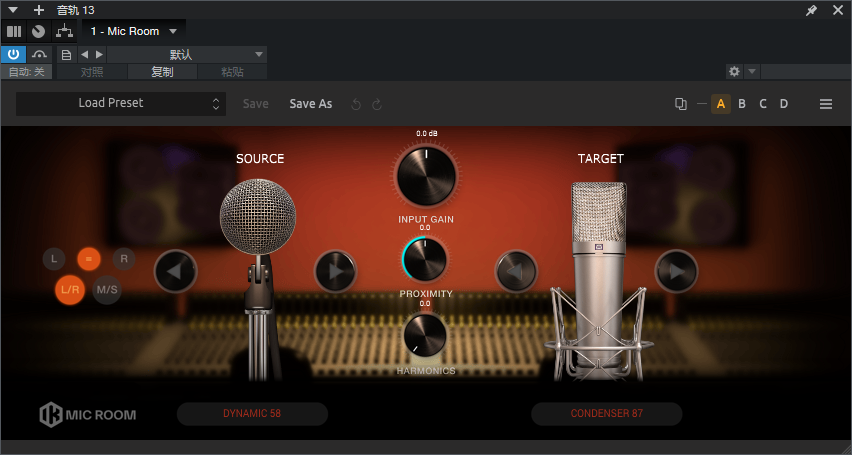Click the copy A/B settings icon
Image resolution: width=852 pixels, height=455 pixels.
[680, 104]
